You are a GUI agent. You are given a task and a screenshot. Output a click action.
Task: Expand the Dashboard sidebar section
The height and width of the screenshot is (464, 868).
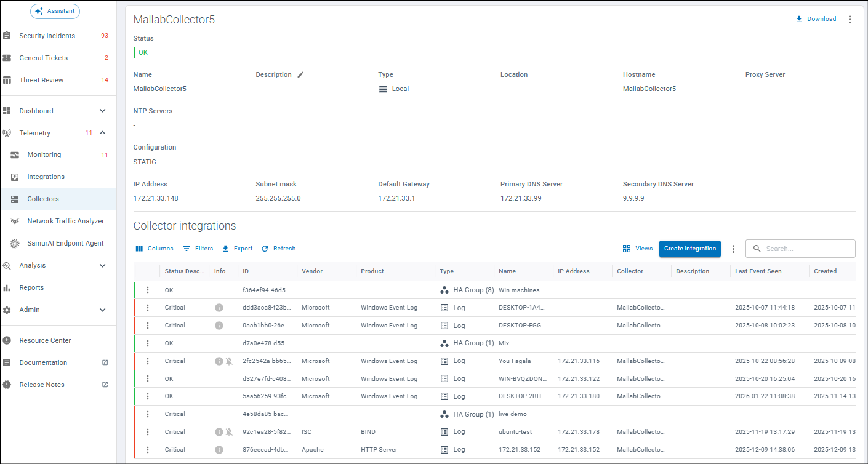pos(103,111)
